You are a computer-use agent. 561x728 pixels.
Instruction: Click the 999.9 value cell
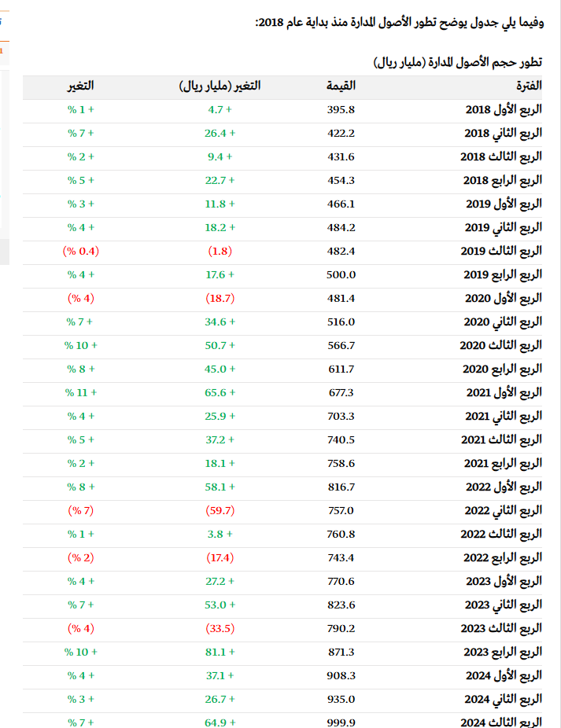[x=341, y=722]
